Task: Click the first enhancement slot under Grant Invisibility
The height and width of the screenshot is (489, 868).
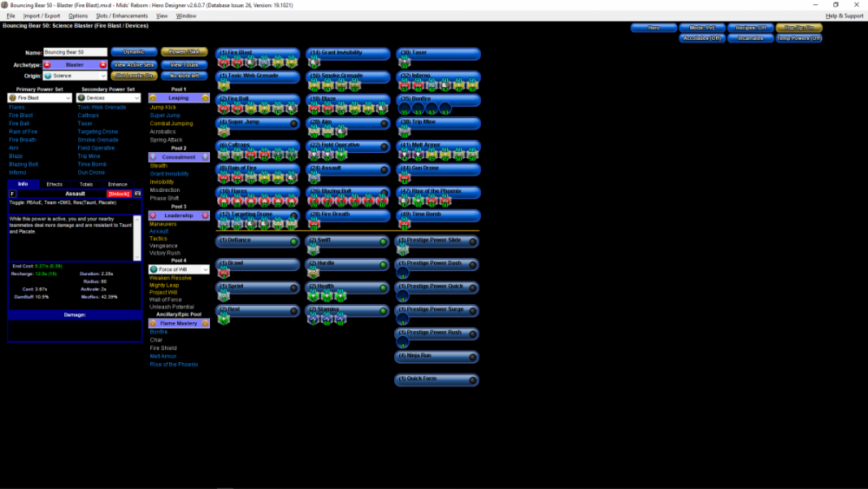Action: click(313, 63)
